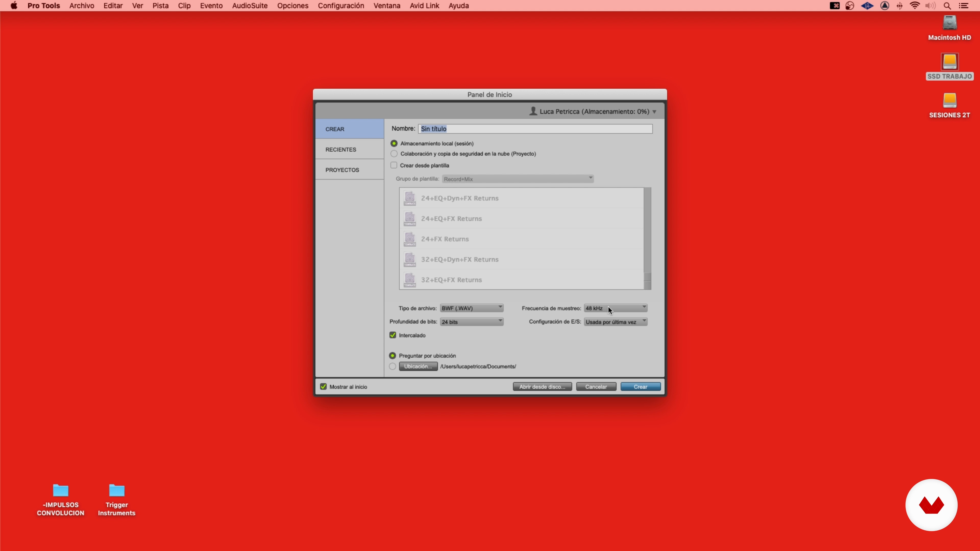This screenshot has width=980, height=551.
Task: Open the Clip menu
Action: pyautogui.click(x=184, y=6)
